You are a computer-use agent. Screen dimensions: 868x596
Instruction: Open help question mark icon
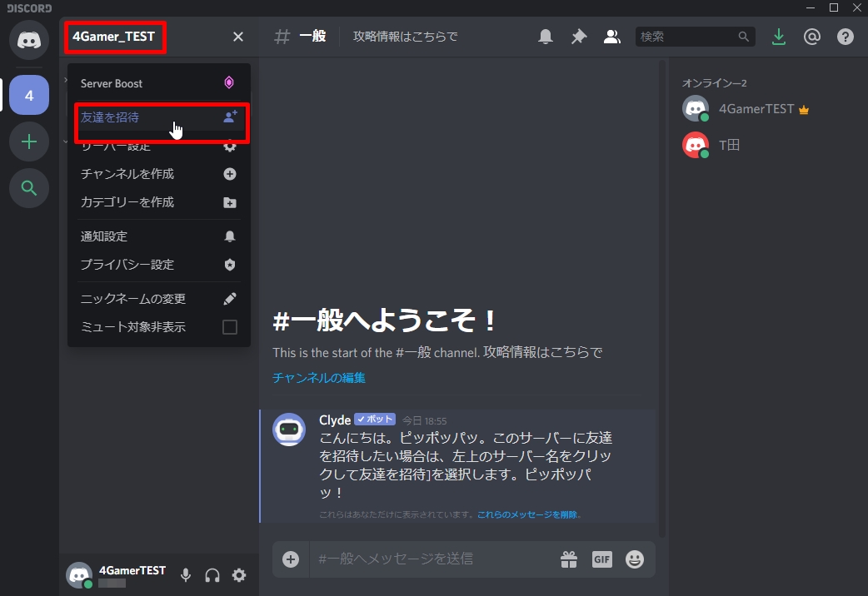click(845, 37)
